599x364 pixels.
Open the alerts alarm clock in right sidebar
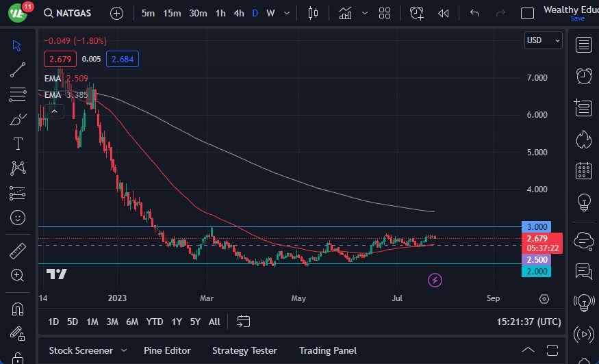583,76
